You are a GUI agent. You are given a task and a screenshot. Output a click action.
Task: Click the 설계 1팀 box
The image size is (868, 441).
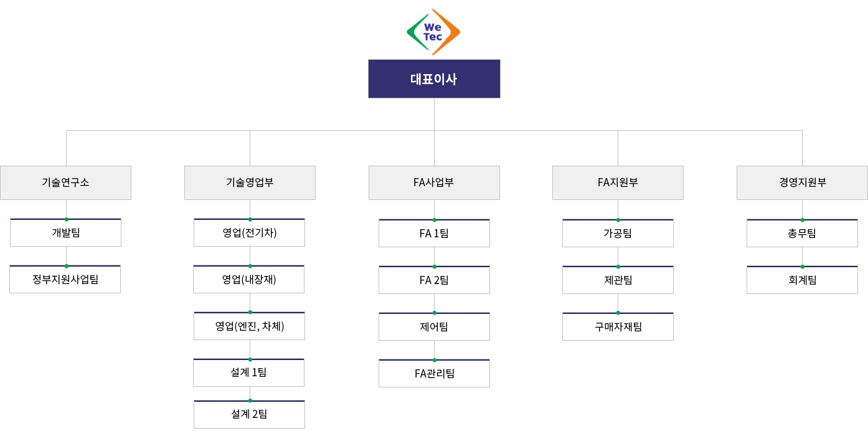[x=249, y=372]
